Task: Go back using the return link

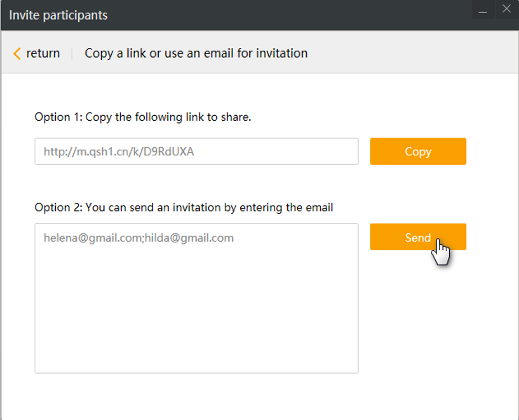Action: [x=43, y=54]
